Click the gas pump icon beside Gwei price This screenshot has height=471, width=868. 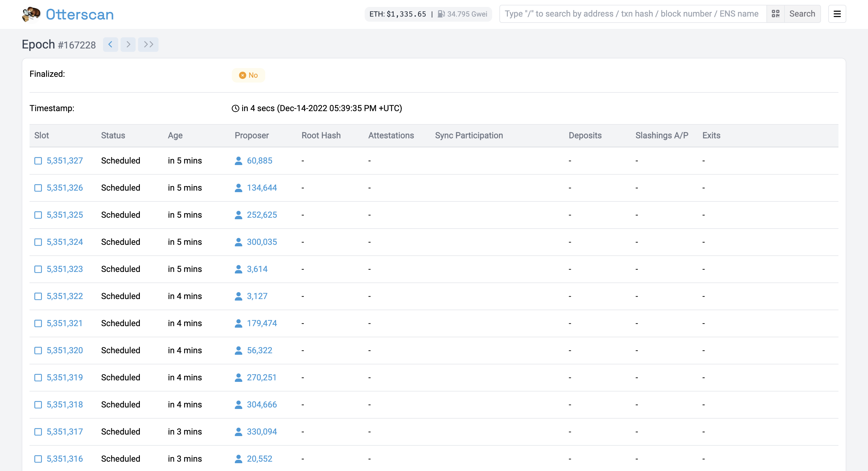pos(441,14)
